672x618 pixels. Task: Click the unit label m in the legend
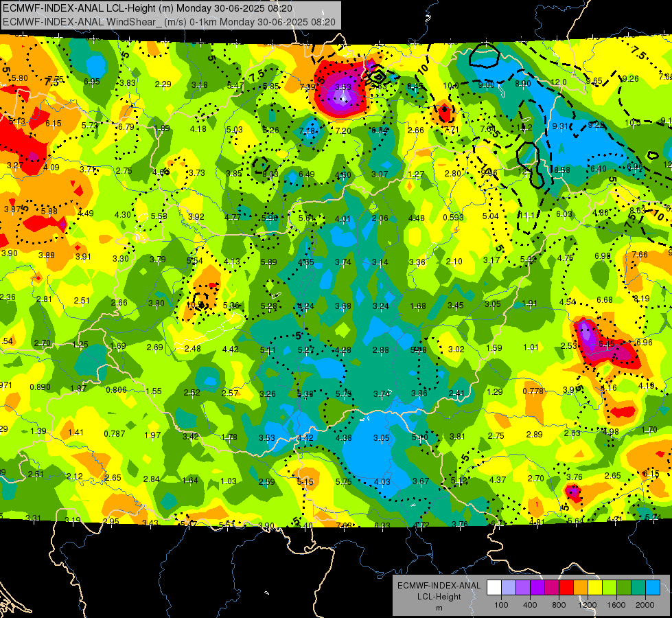tap(439, 608)
